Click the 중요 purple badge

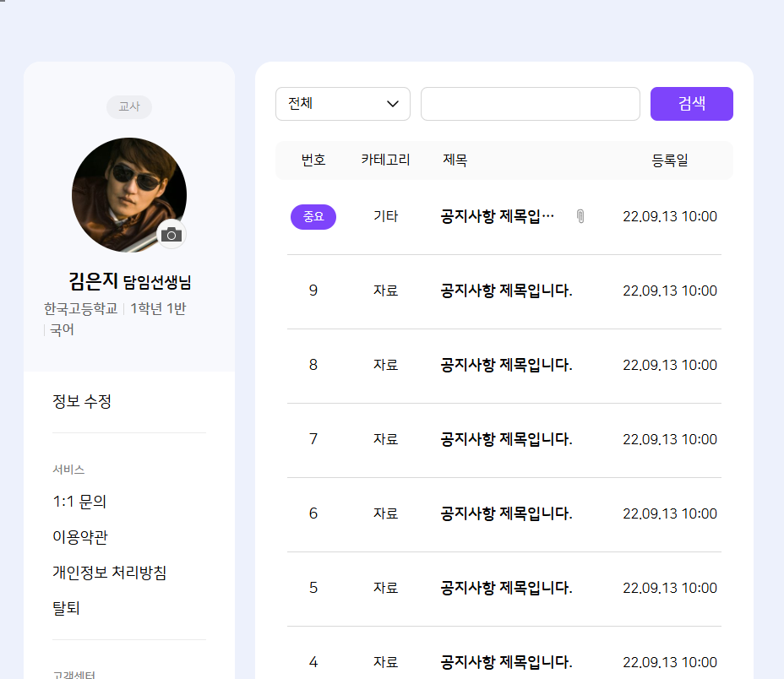point(313,217)
